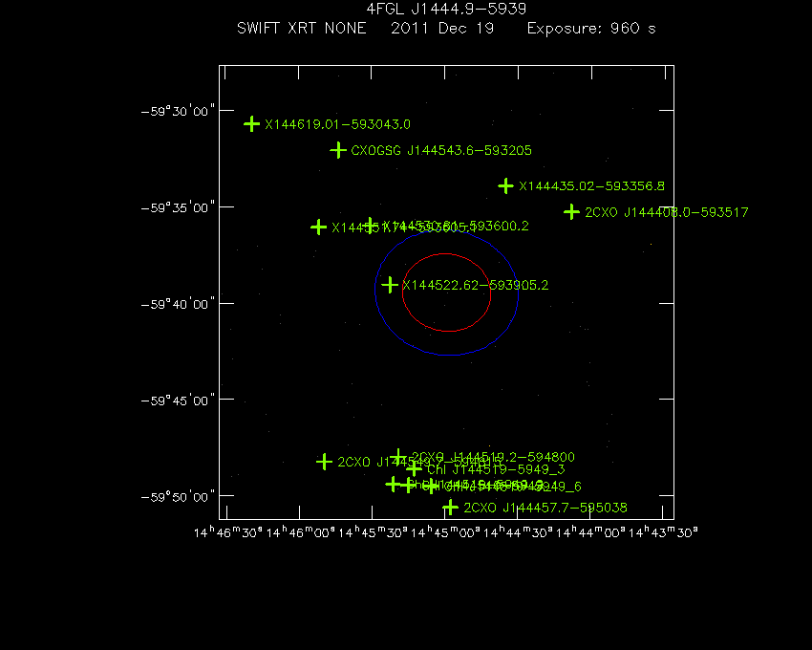
Task: Click the declination label -59°30'00"
Action: (178, 112)
